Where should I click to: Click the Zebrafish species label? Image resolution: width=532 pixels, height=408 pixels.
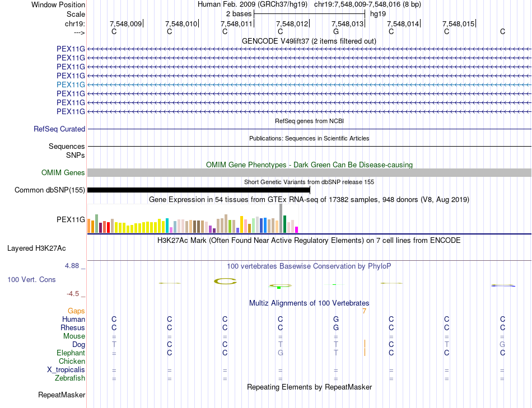(x=70, y=378)
